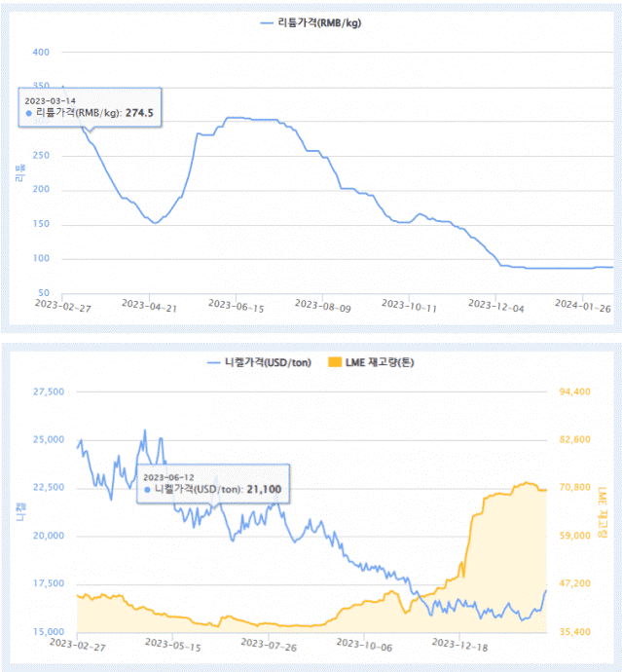
Task: Click the 2023-03-14 lithium tooltip dot
Action: pyautogui.click(x=28, y=114)
